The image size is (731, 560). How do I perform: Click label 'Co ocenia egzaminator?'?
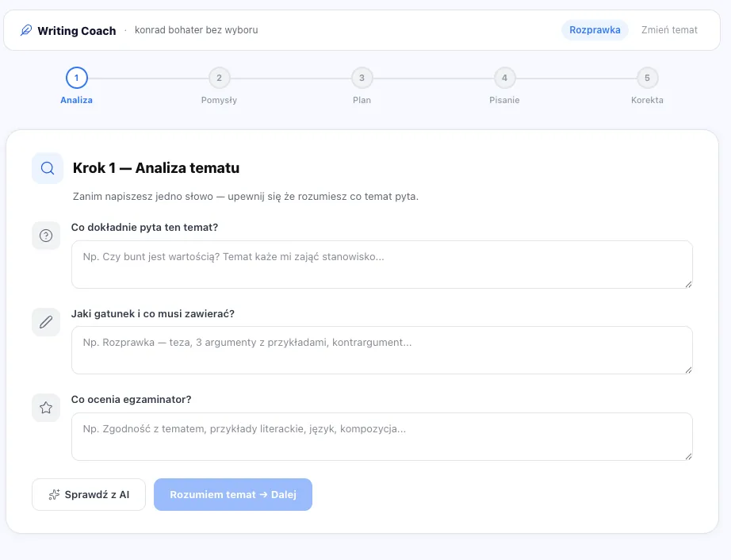(x=132, y=400)
